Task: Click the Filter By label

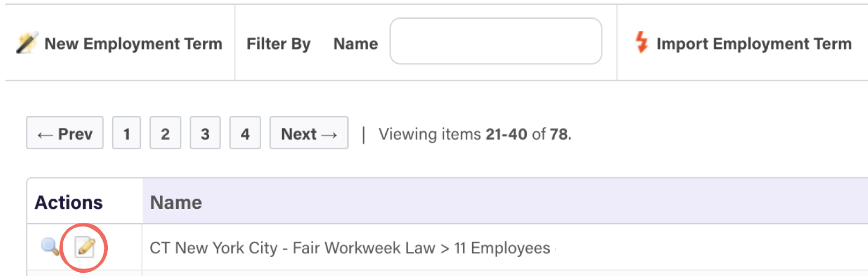Action: click(x=278, y=43)
